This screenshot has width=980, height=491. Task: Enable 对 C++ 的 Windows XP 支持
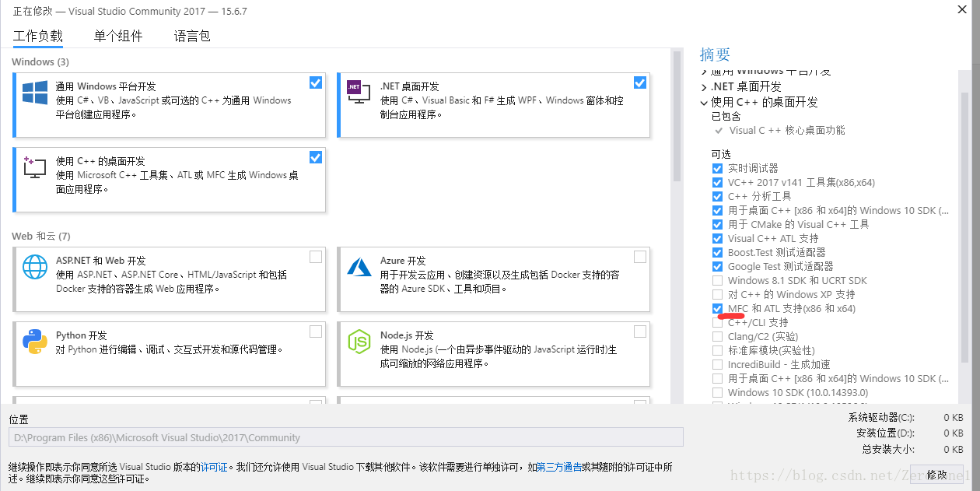[x=717, y=294]
